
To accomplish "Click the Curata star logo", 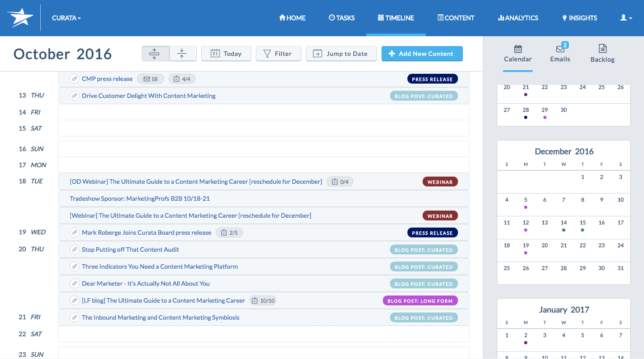I will point(20,18).
